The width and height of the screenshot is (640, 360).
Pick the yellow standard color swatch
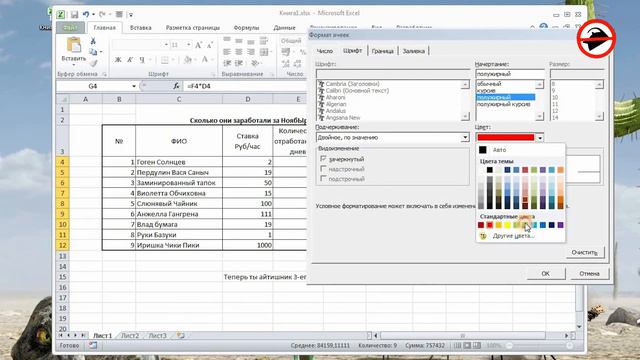point(507,225)
